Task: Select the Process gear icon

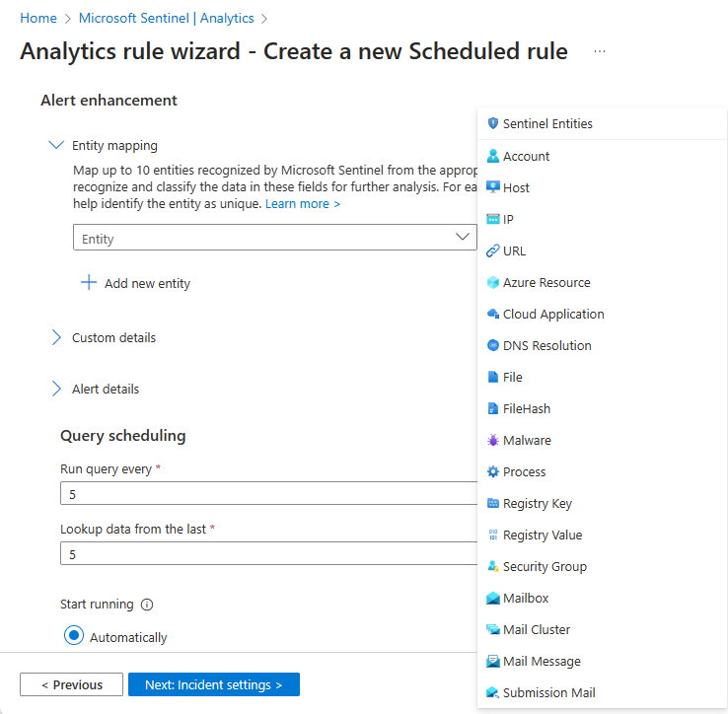Action: pyautogui.click(x=493, y=471)
